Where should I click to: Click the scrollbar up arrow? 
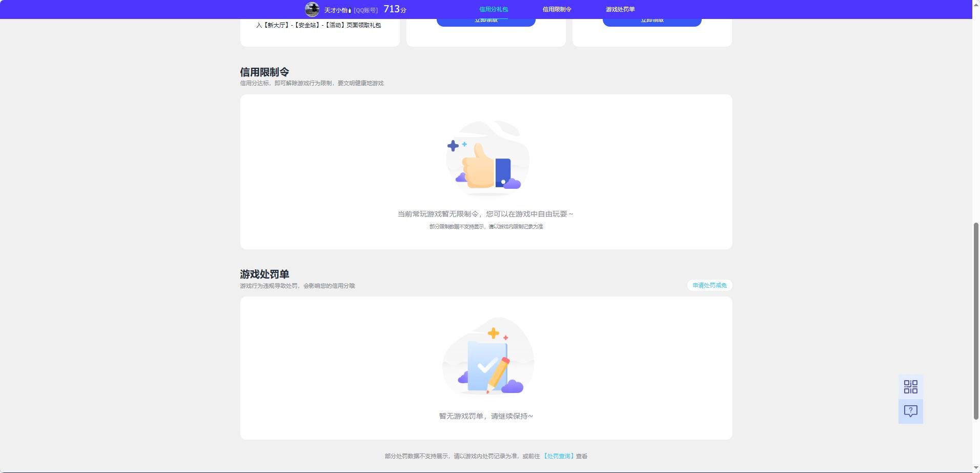pos(975,4)
